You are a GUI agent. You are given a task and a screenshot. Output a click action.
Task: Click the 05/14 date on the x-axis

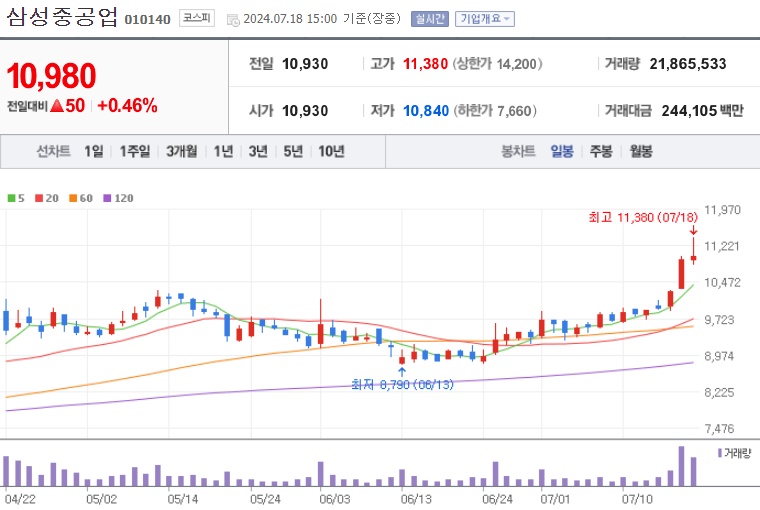coord(183,499)
